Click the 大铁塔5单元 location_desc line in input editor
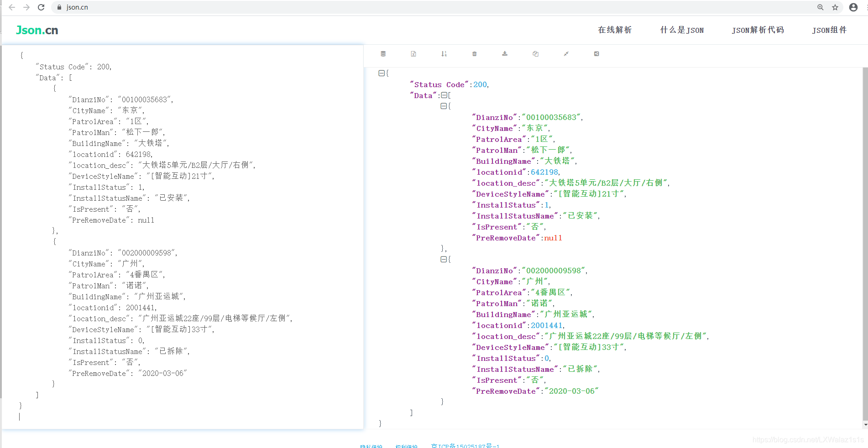The height and width of the screenshot is (448, 868). pos(162,165)
